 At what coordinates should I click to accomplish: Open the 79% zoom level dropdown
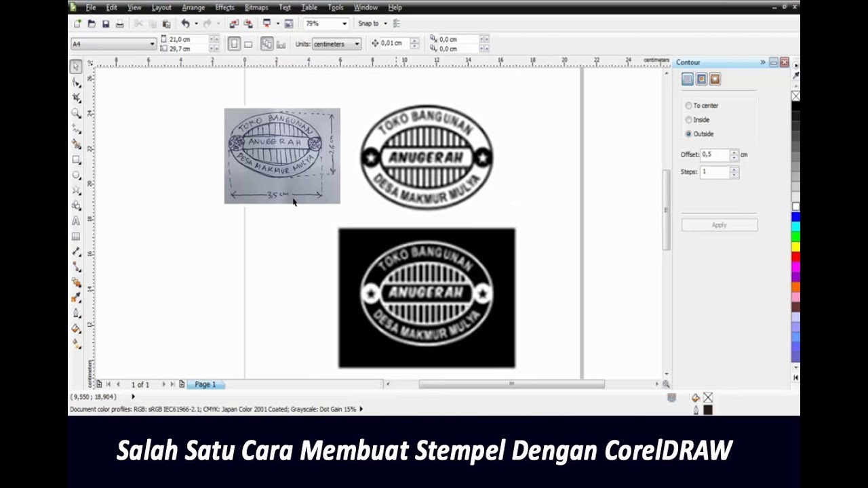point(344,24)
